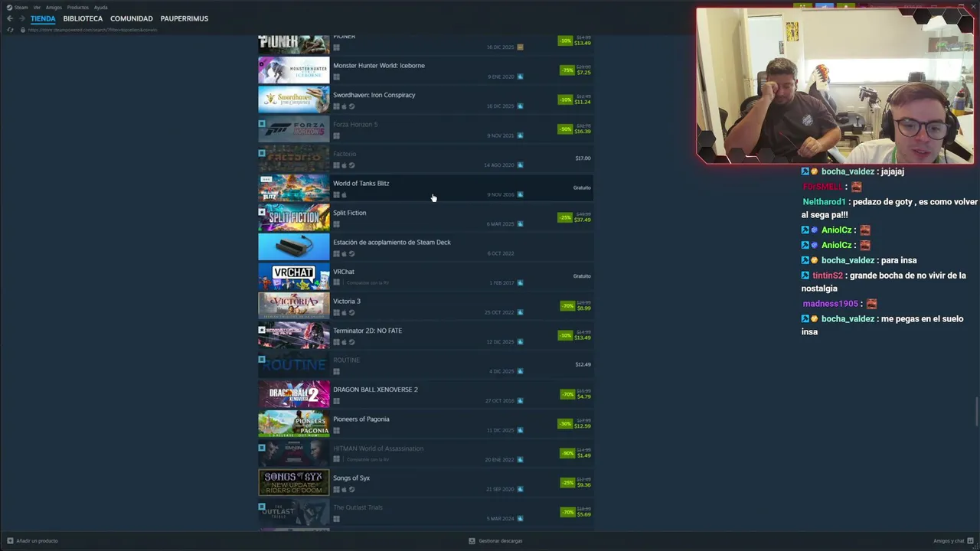The image size is (980, 551).
Task: Click the Apple platform icon under Factorio
Action: click(344, 165)
